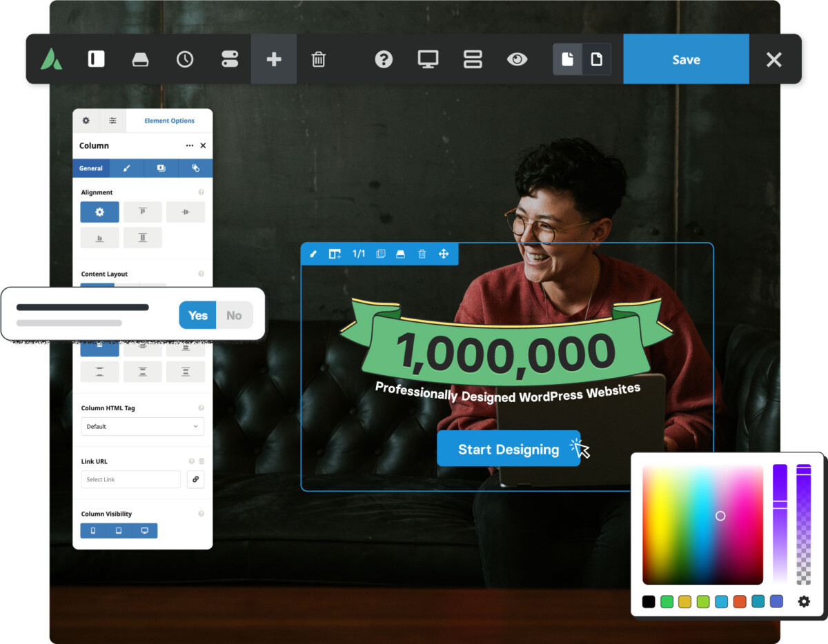Click the trash icon in the top toolbar
Image resolution: width=828 pixels, height=644 pixels.
(x=318, y=59)
